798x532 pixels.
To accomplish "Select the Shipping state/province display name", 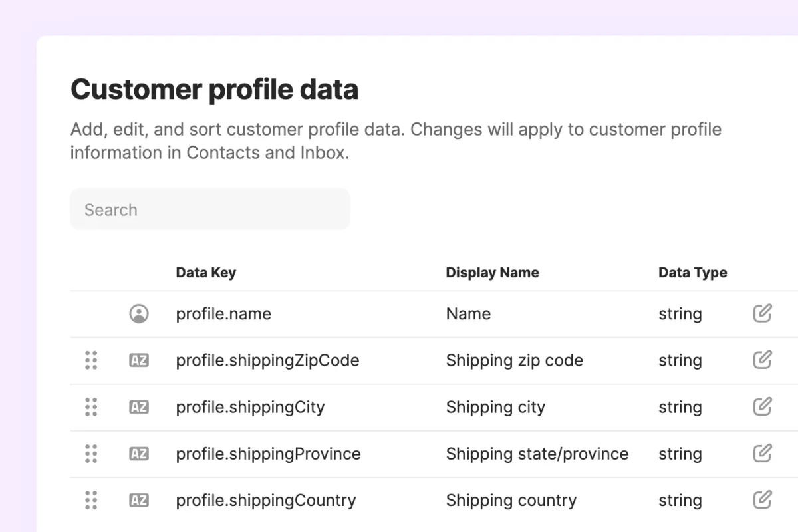I will click(537, 454).
